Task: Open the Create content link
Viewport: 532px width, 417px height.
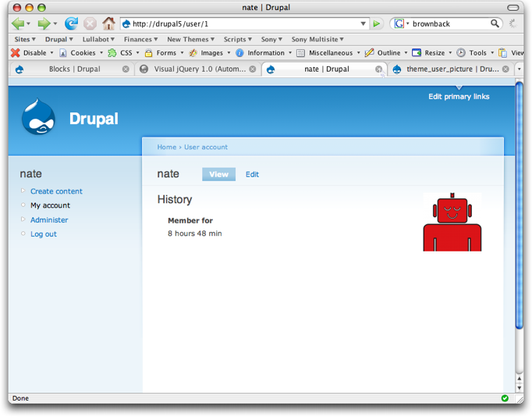Action: (56, 191)
